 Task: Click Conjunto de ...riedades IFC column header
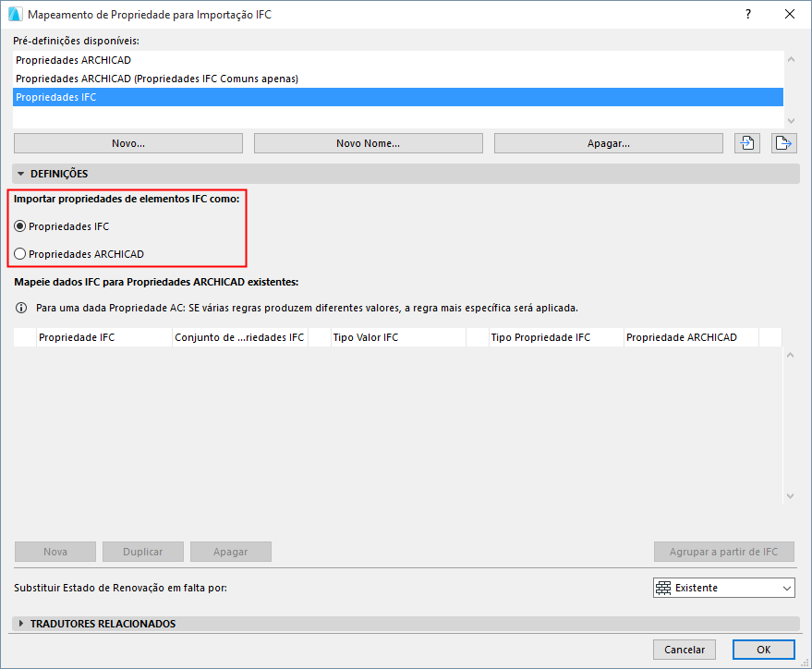[240, 337]
